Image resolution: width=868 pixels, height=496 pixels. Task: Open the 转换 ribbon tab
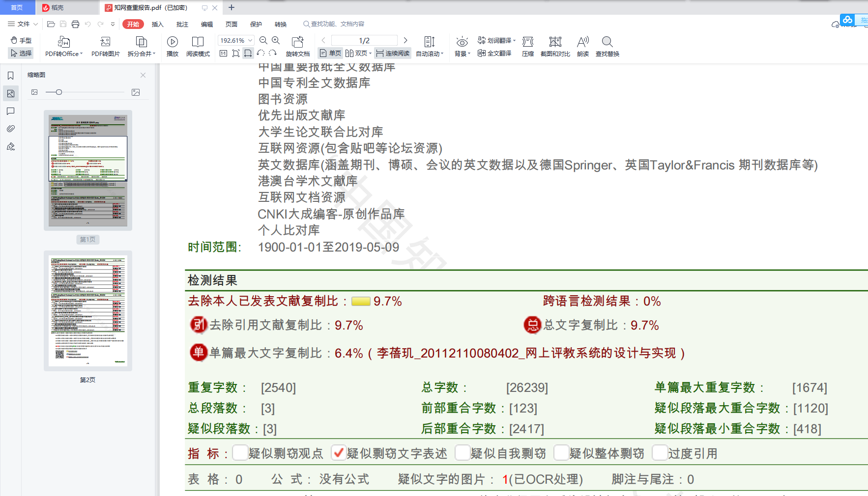pos(281,24)
